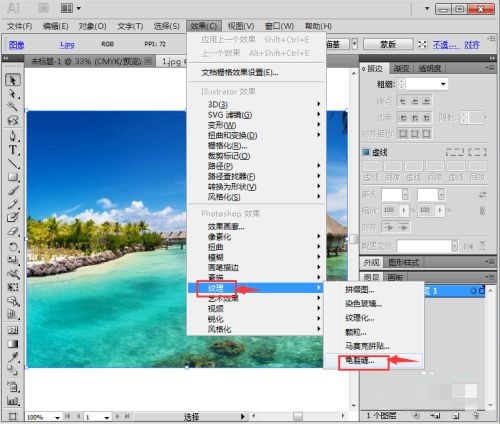Toggle visibility target of layer 1
The width and height of the screenshot is (500, 424).
(473, 291)
